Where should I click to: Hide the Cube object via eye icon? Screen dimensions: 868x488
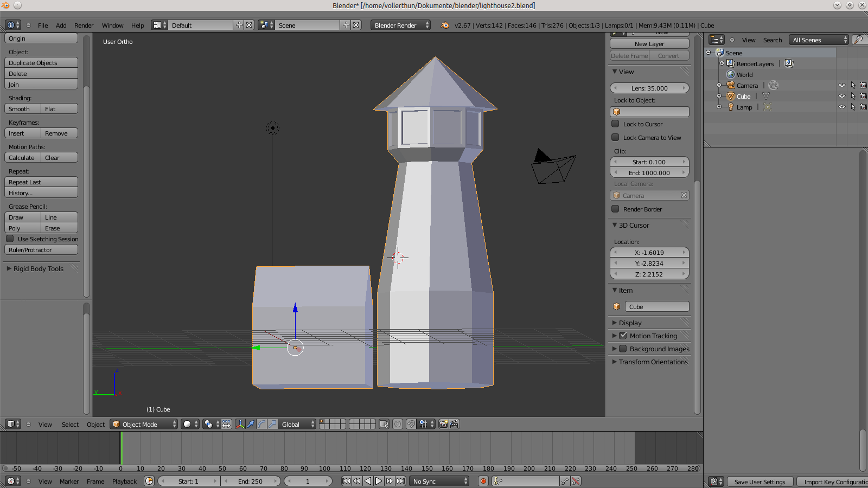(x=842, y=96)
